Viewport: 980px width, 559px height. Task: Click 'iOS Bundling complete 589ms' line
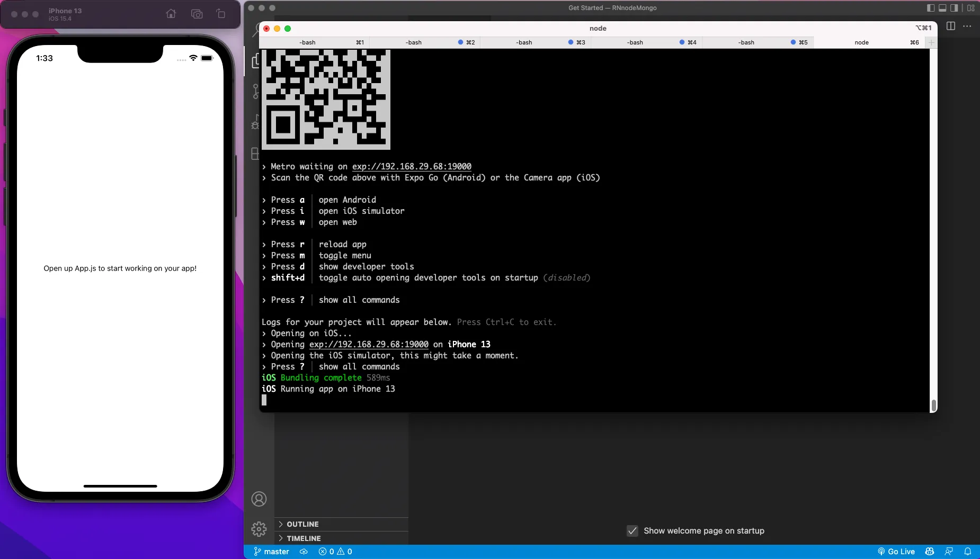[326, 377]
